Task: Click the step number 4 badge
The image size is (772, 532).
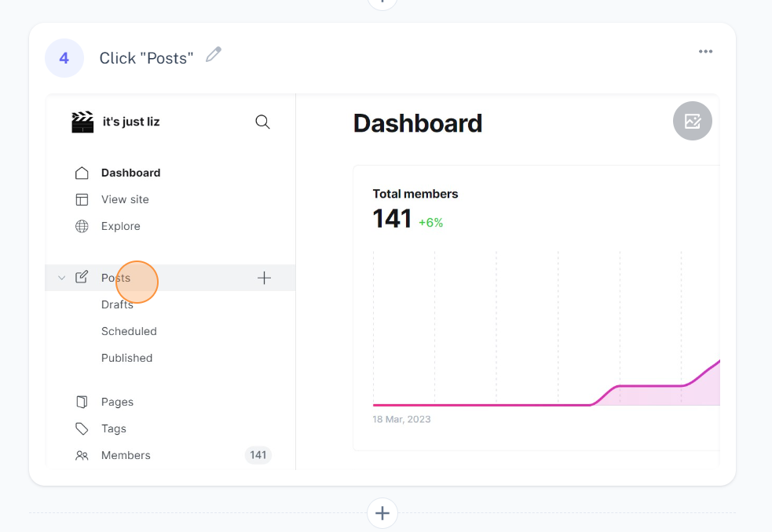Action: (64, 58)
